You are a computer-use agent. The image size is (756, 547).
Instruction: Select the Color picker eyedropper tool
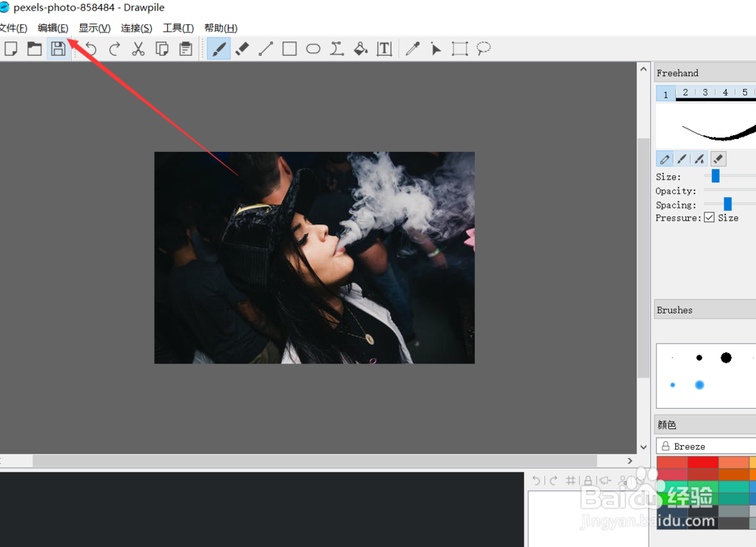[413, 48]
